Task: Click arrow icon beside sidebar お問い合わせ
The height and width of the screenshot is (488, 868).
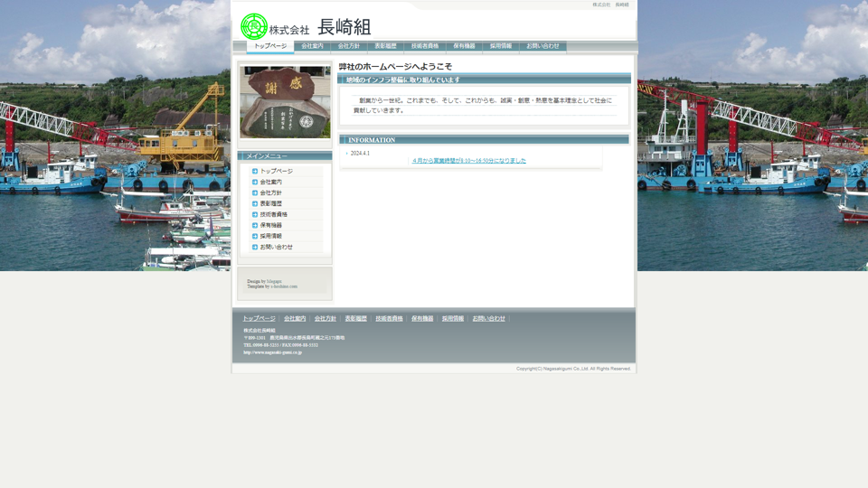Action: point(255,247)
